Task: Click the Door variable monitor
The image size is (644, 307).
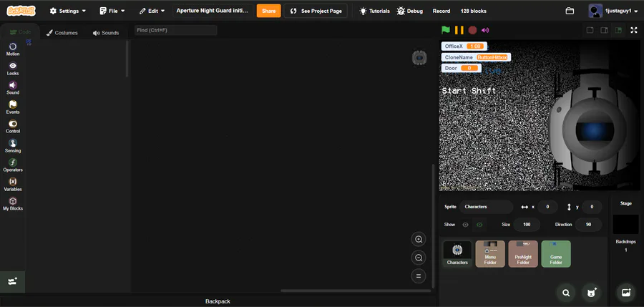Action: pyautogui.click(x=462, y=68)
